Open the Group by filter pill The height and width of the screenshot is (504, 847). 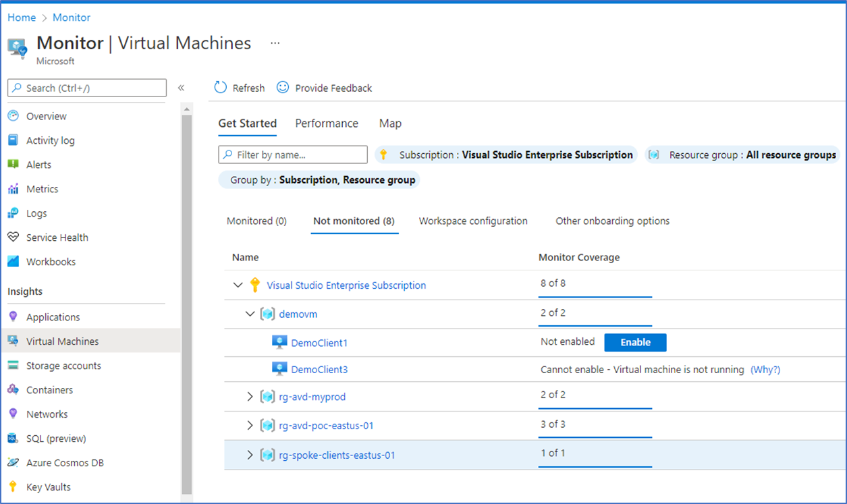[x=319, y=180]
